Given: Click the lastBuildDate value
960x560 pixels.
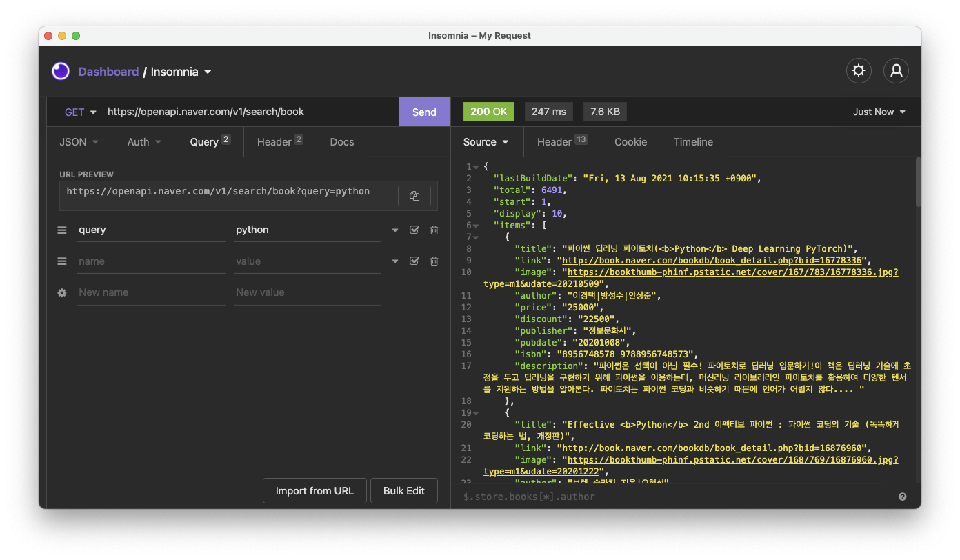Looking at the screenshot, I should coord(671,179).
